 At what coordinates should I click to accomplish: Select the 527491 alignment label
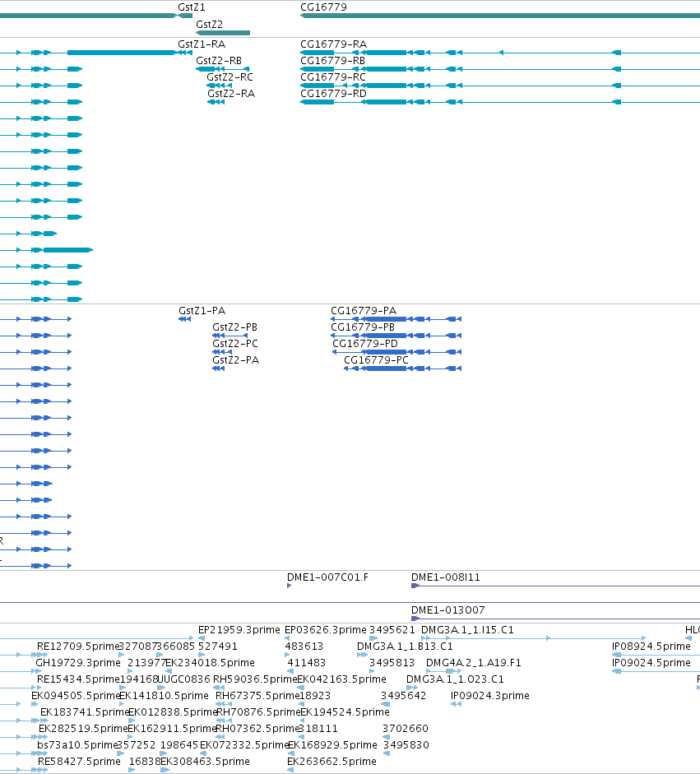click(x=218, y=647)
